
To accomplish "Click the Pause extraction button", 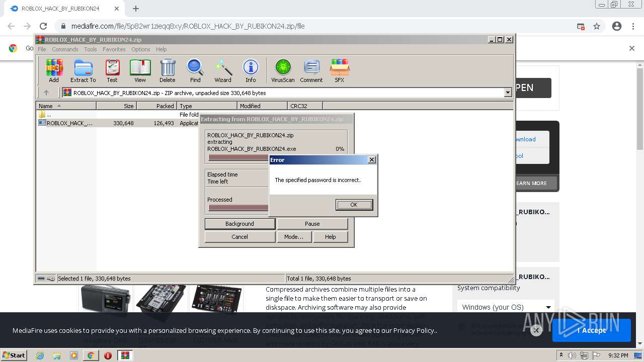I will pyautogui.click(x=312, y=224).
